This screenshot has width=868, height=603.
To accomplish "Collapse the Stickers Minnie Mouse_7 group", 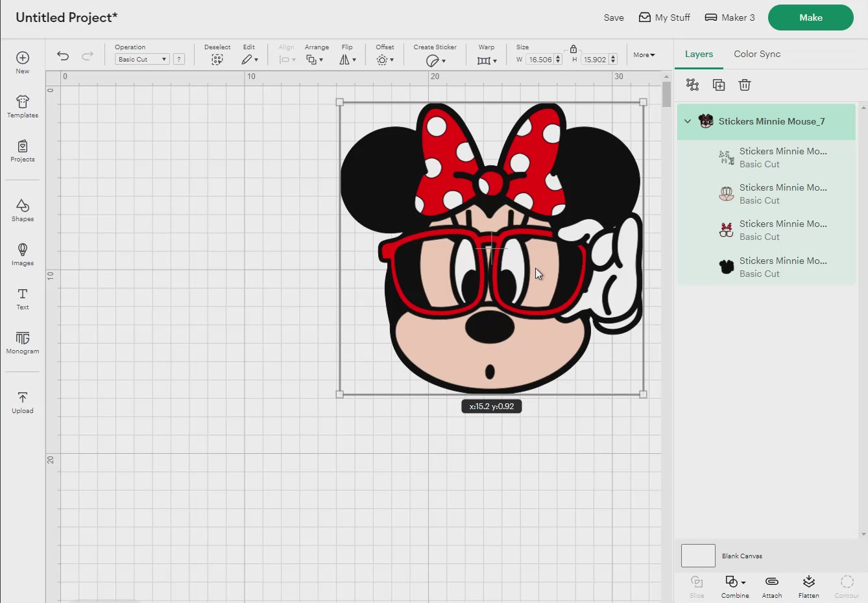I will 688,121.
